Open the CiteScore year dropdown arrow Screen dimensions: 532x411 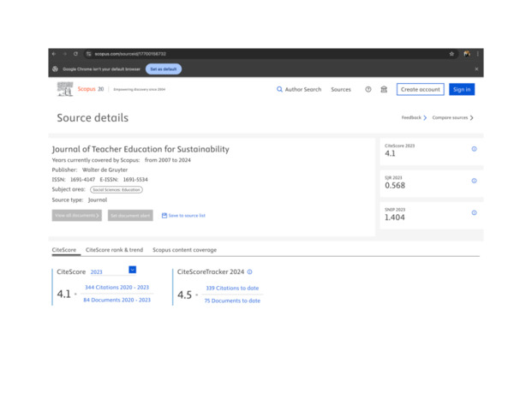point(132,270)
